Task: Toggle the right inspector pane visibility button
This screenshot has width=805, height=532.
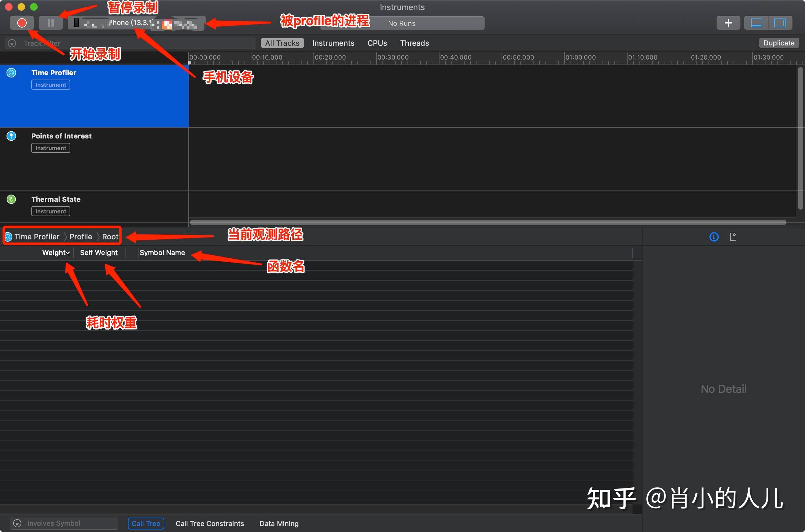Action: [x=780, y=23]
